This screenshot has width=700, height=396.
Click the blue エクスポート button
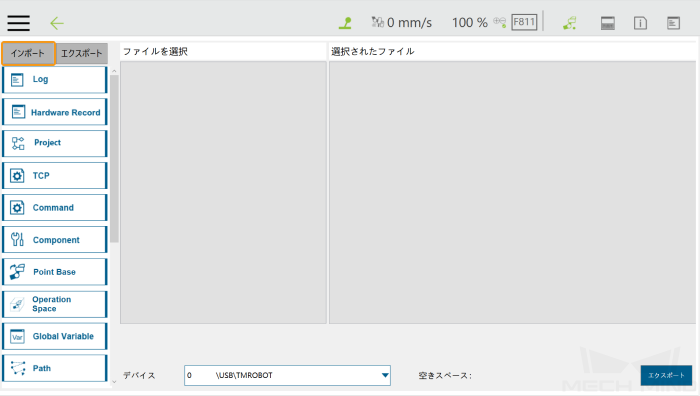click(x=666, y=375)
